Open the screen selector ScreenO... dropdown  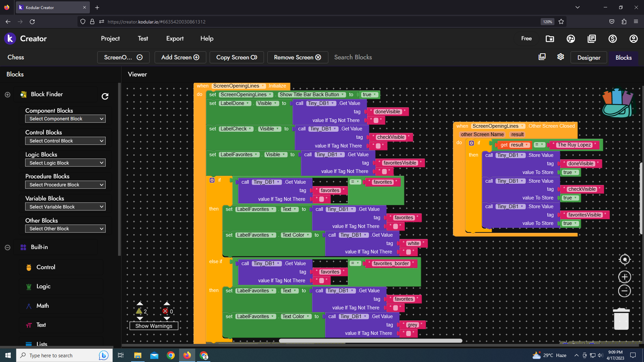coord(123,57)
